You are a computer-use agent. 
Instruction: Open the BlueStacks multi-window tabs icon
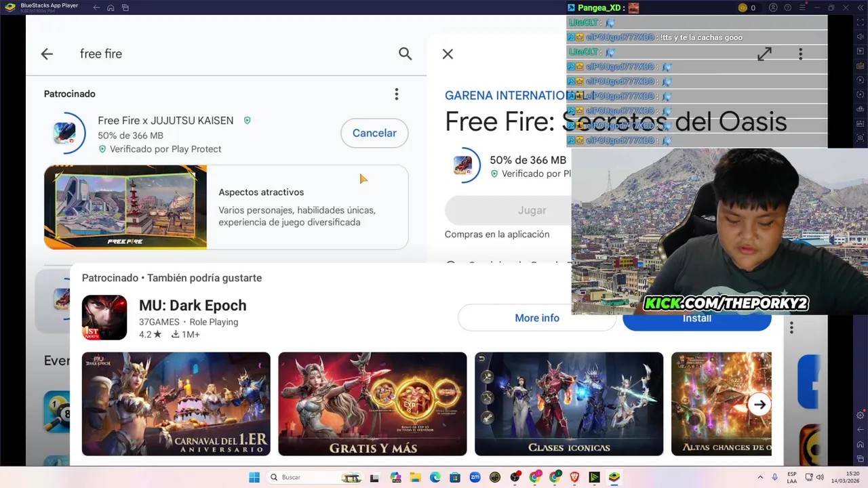click(125, 7)
